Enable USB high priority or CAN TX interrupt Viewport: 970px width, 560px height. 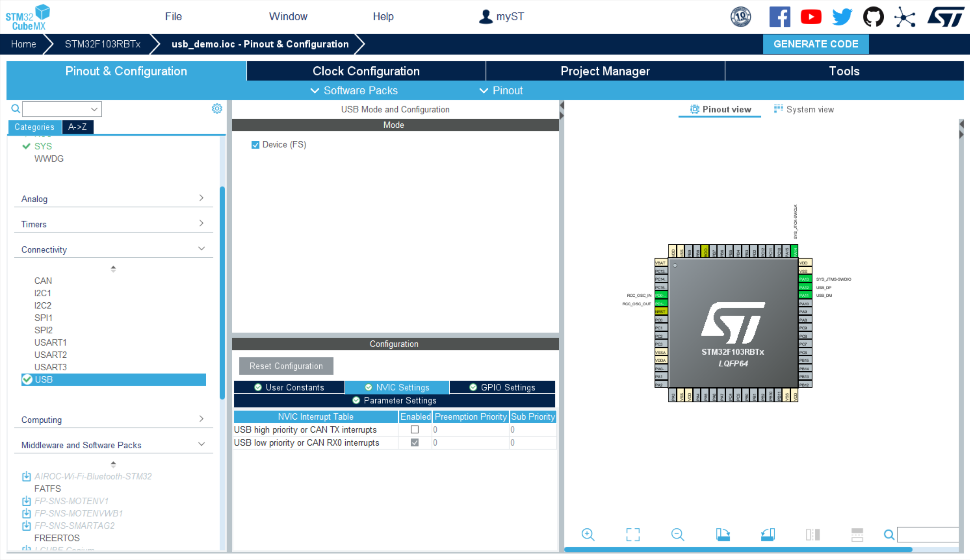414,429
